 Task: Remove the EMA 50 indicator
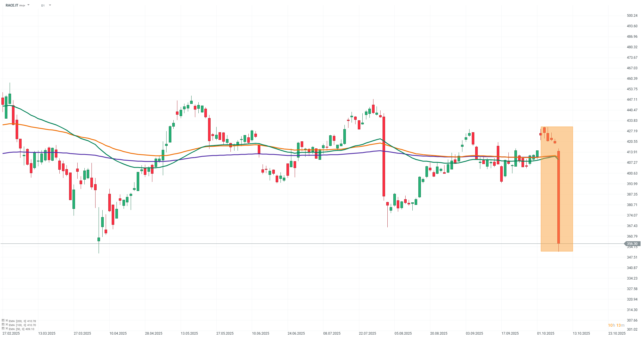(7, 329)
